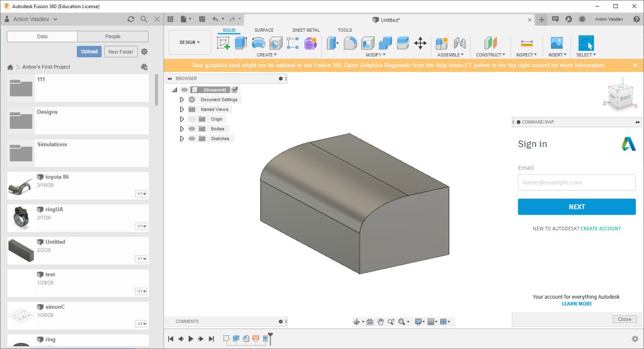Select the Insert Decal image tool
Screen dimensions: 644x349
556,43
